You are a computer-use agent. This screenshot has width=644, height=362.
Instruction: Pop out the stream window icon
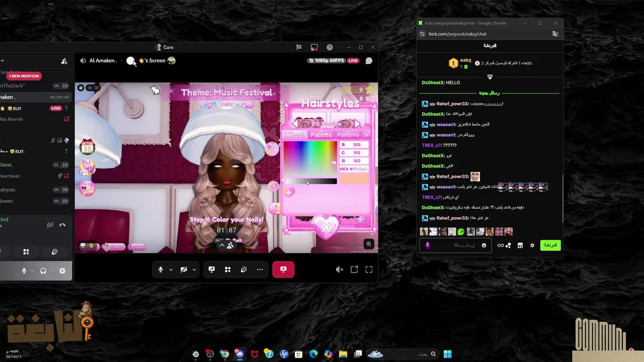[354, 269]
